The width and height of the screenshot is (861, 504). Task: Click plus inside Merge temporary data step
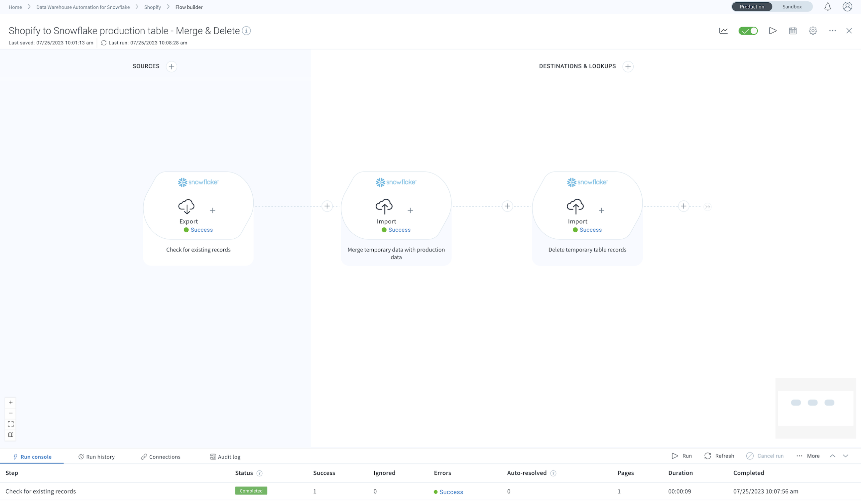click(x=410, y=211)
